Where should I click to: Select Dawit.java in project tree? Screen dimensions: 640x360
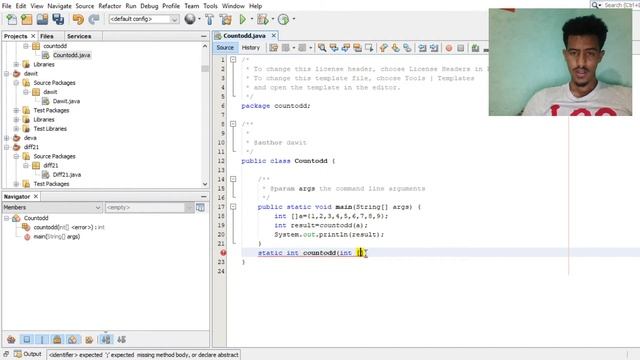(x=66, y=101)
